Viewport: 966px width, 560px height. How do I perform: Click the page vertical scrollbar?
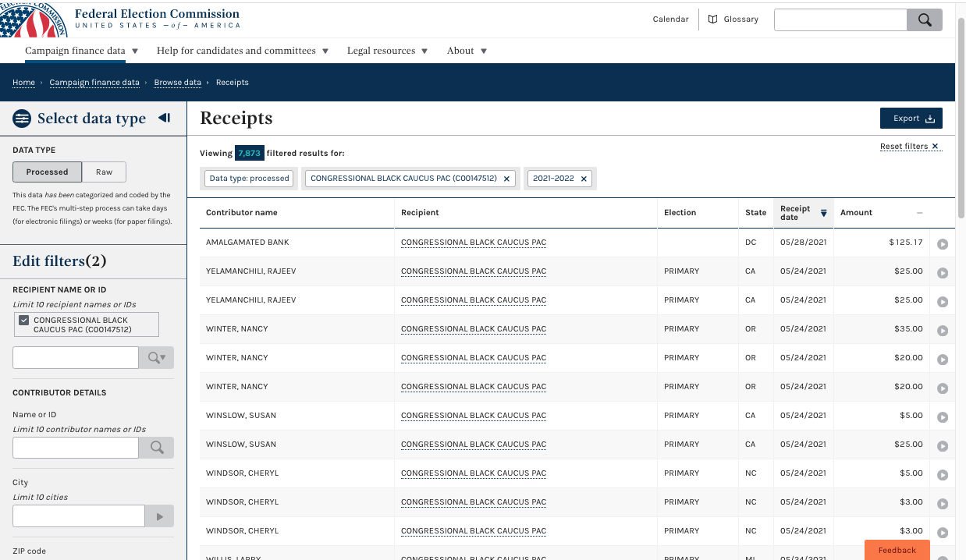(961, 117)
